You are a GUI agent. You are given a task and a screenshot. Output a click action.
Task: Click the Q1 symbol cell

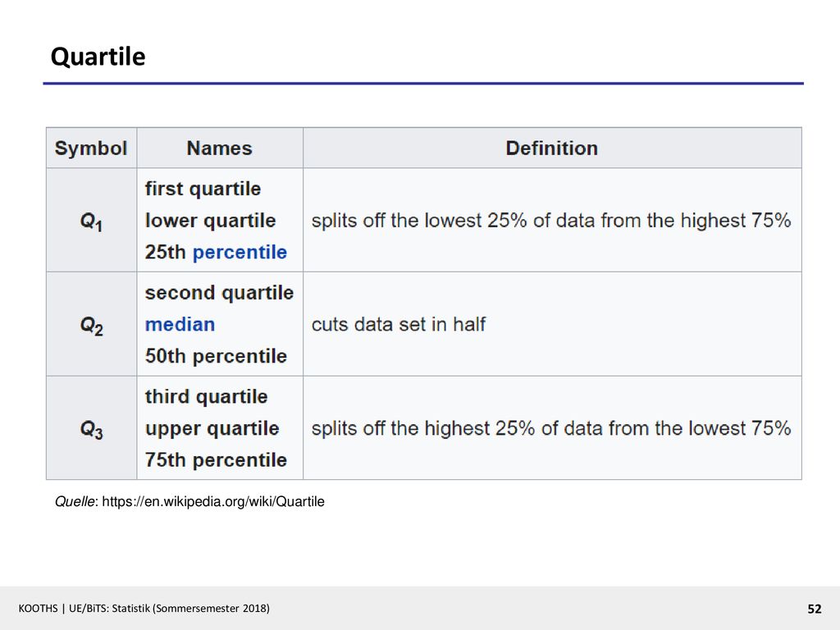pyautogui.click(x=91, y=220)
